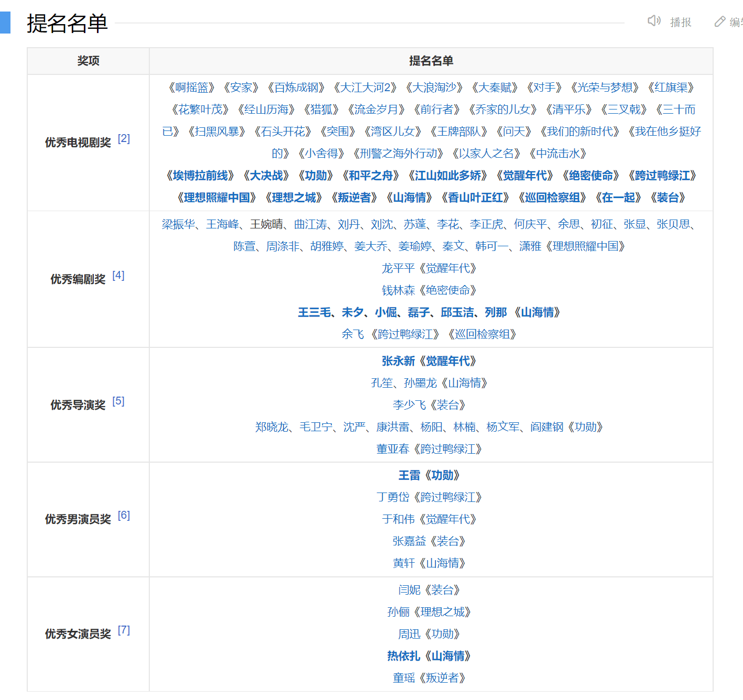The width and height of the screenshot is (743, 700).
Task: Open the 《刑警之海外行动》 link
Action: (x=398, y=154)
